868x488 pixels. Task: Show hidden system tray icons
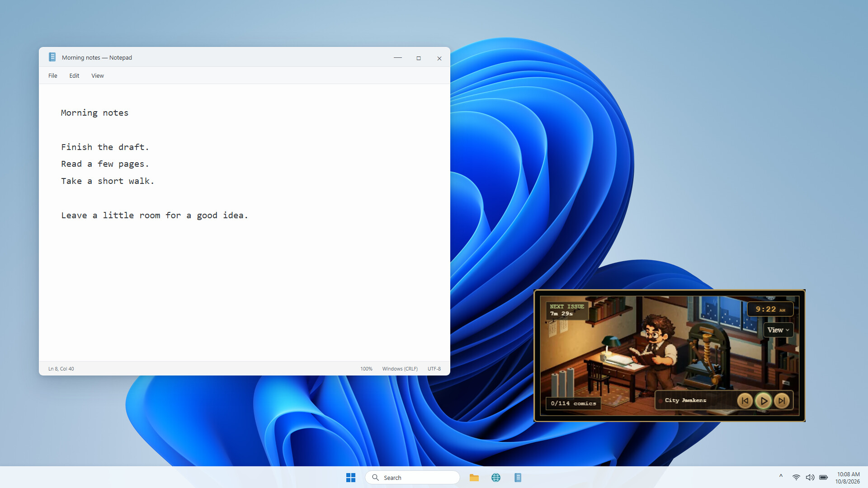click(x=781, y=476)
